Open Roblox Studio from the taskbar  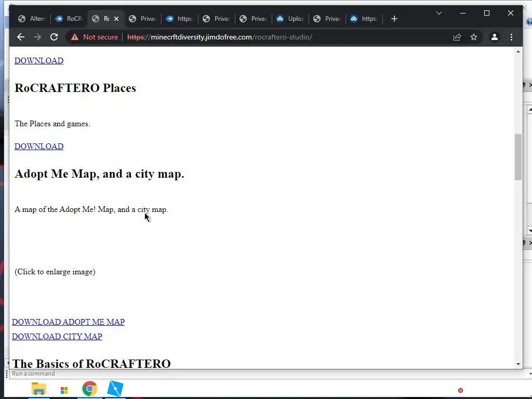pyautogui.click(x=115, y=389)
